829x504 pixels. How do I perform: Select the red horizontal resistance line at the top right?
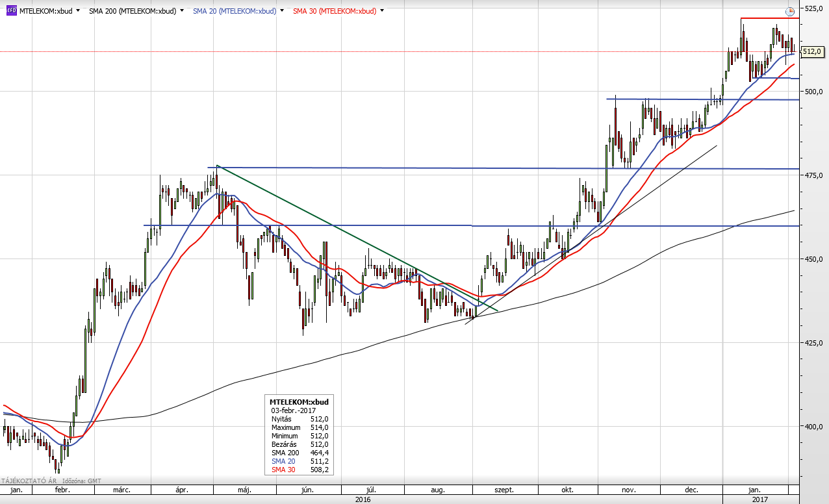[x=769, y=18]
